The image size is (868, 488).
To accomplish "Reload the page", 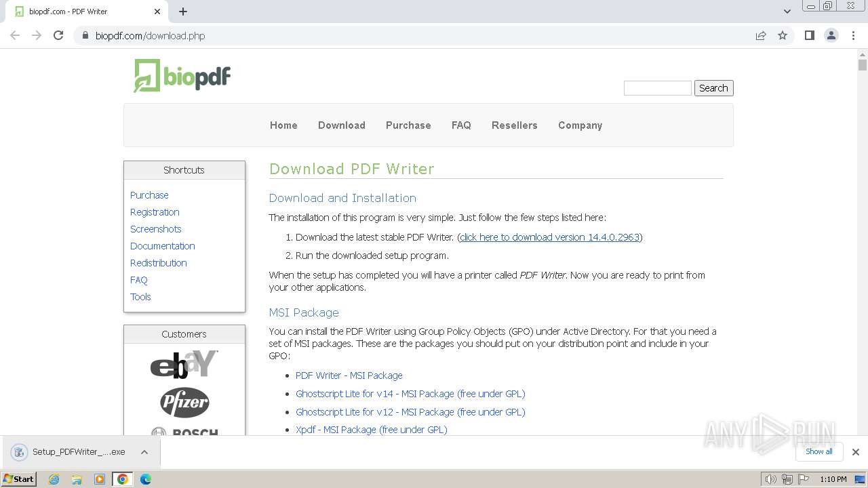I will (58, 35).
